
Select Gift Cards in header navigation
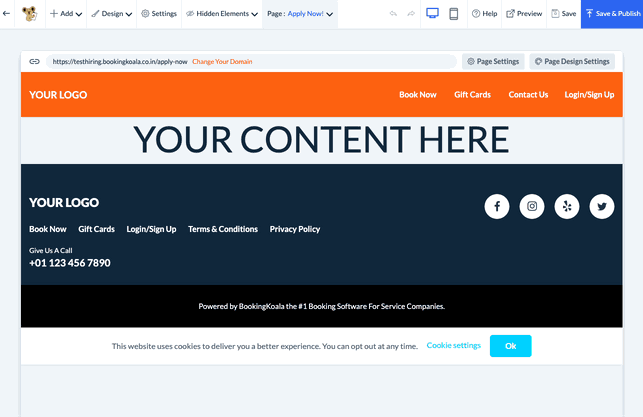click(x=472, y=95)
